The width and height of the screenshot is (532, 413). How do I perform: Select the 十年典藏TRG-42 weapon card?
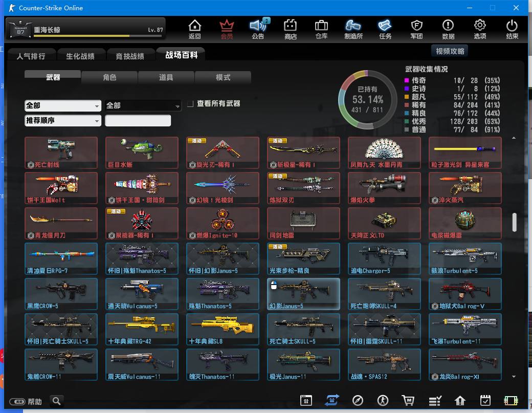[x=142, y=329]
